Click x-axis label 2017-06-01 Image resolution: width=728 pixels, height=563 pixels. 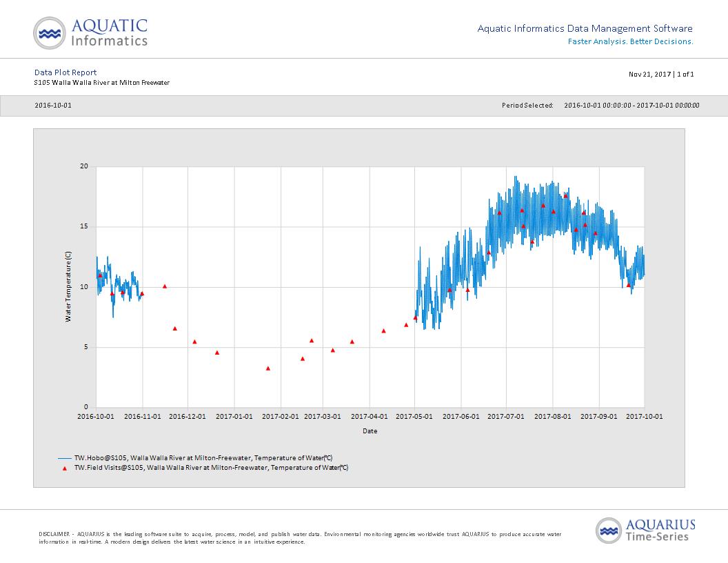[461, 416]
